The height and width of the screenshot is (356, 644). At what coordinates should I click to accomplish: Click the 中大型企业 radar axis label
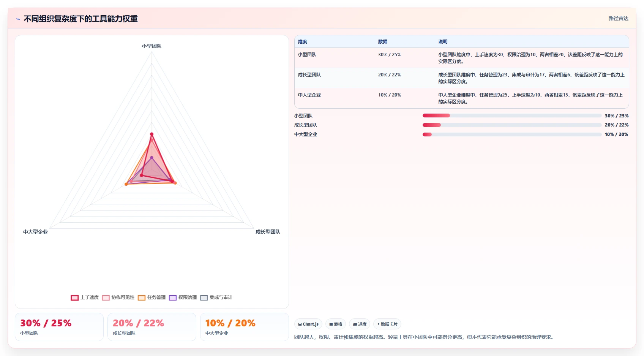coord(35,232)
